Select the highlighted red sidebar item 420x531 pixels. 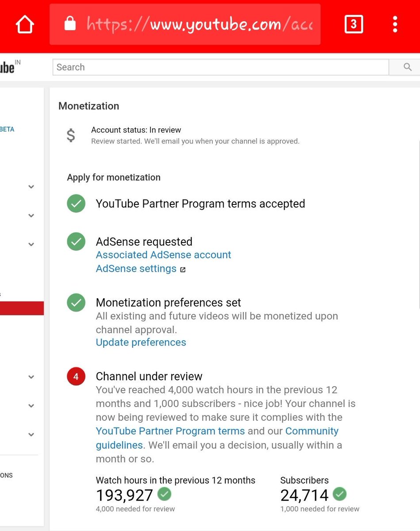point(22,308)
